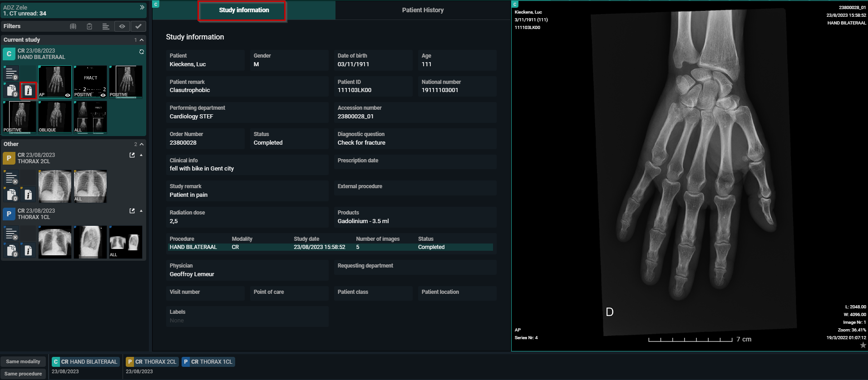
Task: Open THORAX 2CL in external window icon
Action: coord(132,155)
